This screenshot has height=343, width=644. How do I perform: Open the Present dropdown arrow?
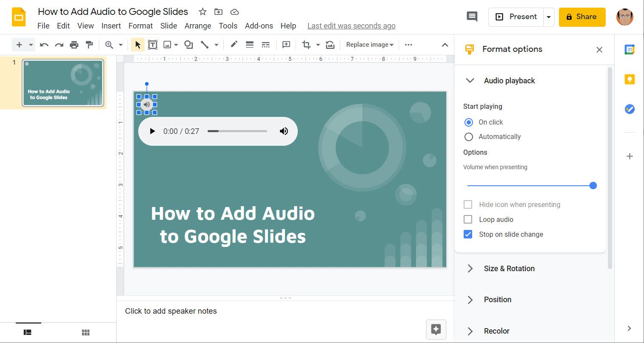[549, 17]
